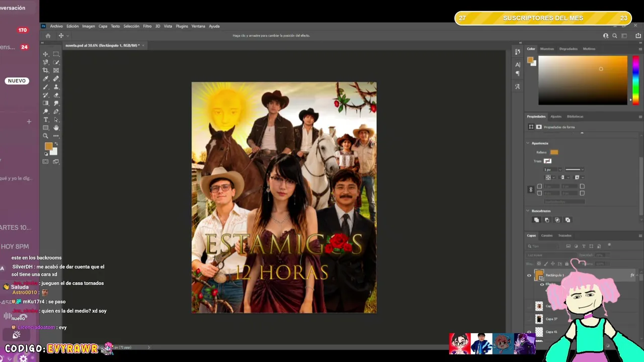Open the Paragraph panel icon

tap(518, 74)
